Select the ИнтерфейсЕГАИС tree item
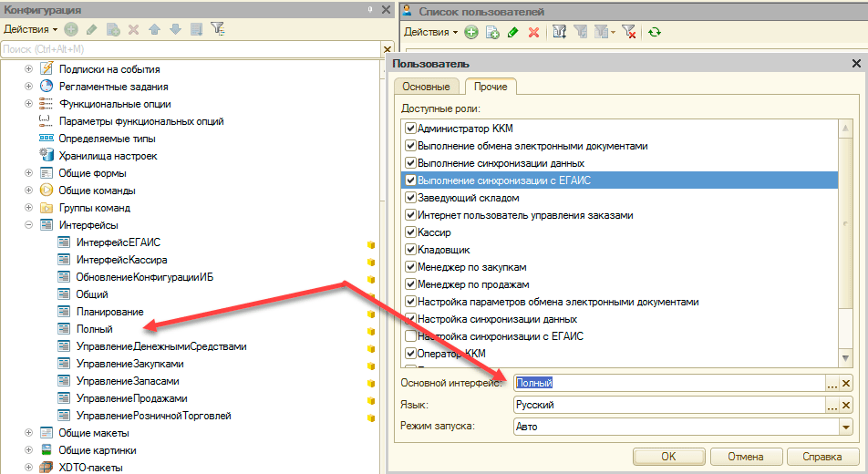The height and width of the screenshot is (474, 868). click(x=119, y=242)
